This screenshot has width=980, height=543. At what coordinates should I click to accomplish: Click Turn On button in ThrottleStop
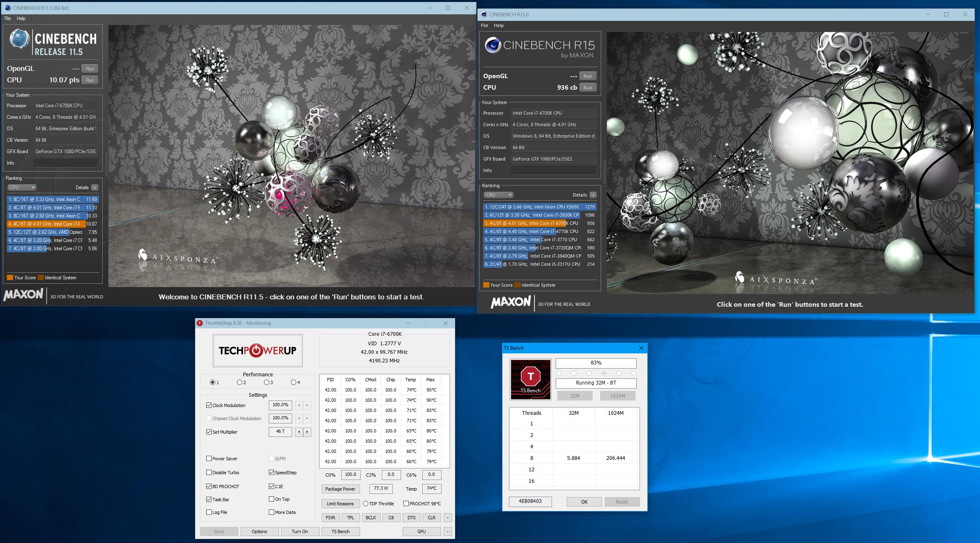tap(300, 532)
